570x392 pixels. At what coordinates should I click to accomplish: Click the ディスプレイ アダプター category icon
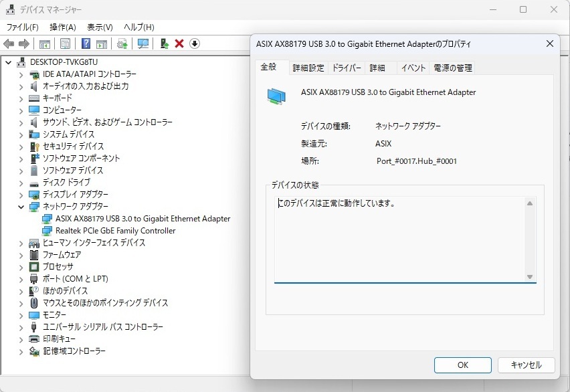pyautogui.click(x=34, y=195)
